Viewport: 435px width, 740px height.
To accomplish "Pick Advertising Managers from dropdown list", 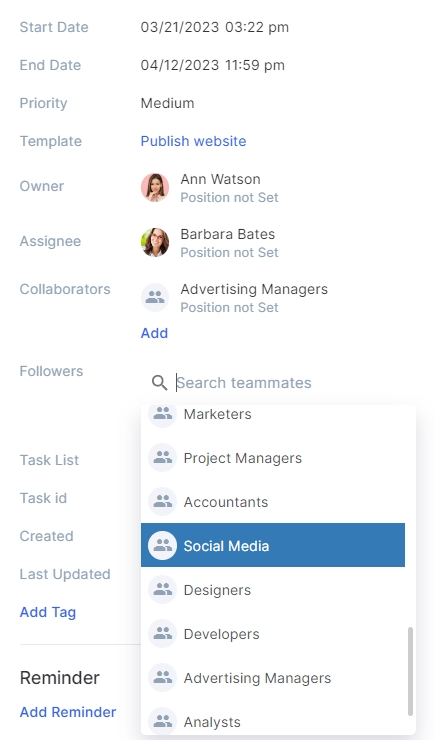I will point(273,678).
